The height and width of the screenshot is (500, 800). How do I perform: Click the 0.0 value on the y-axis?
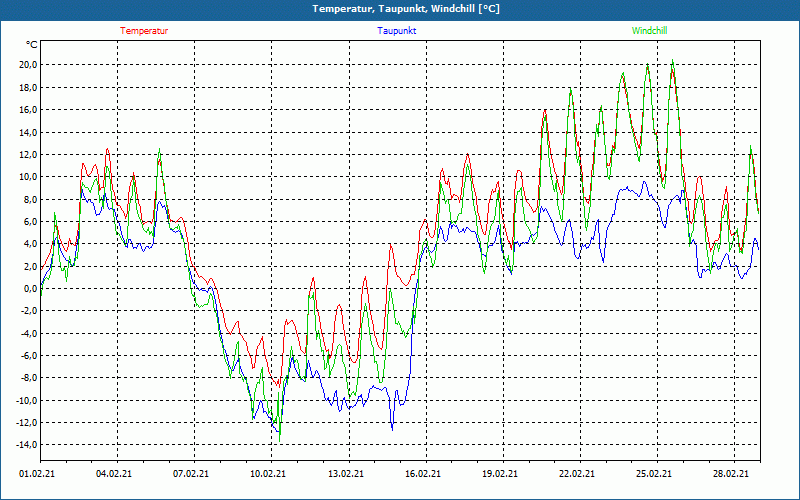[30, 289]
